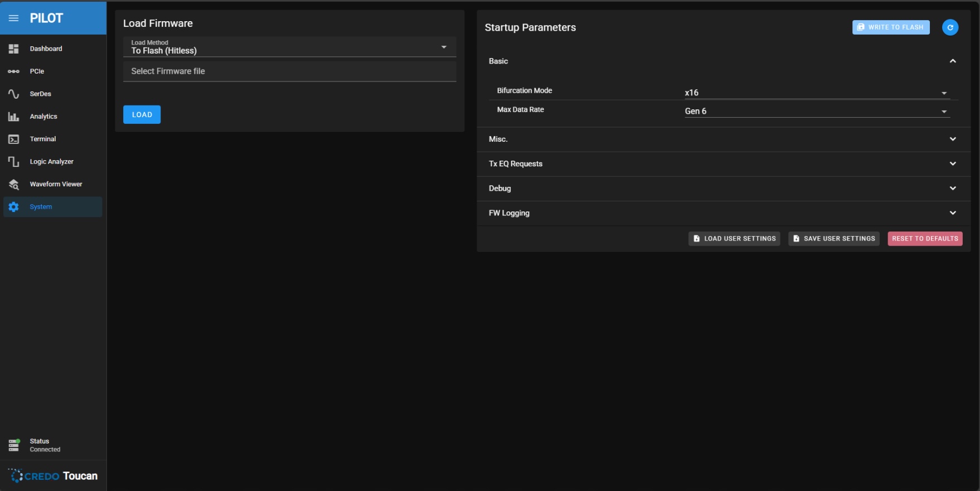The height and width of the screenshot is (491, 980).
Task: Open Dashboard via its sidebar icon
Action: click(x=14, y=49)
